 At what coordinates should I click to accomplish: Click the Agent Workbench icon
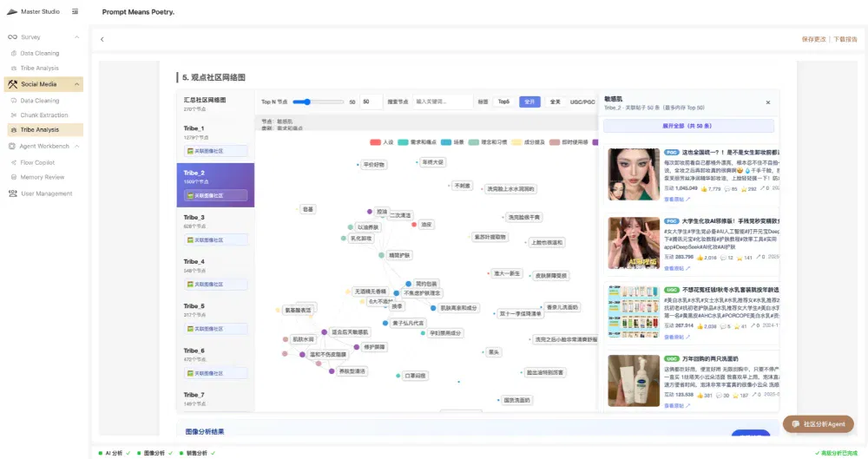point(12,146)
